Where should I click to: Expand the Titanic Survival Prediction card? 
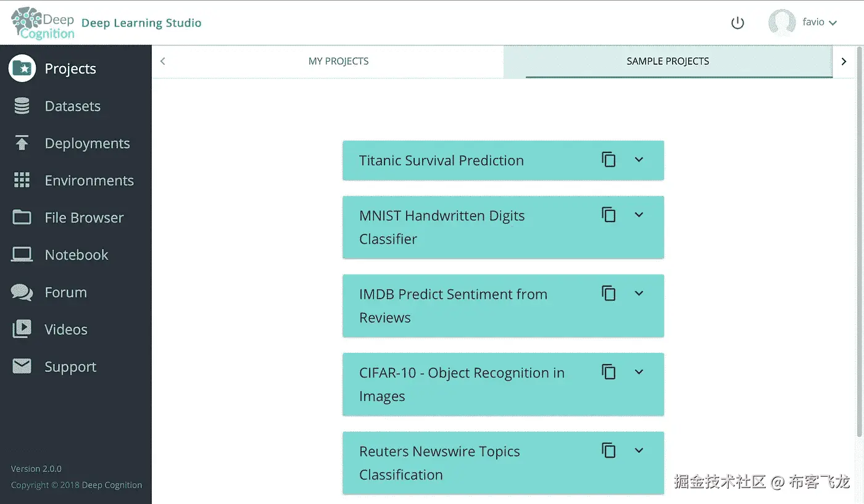[x=639, y=160]
